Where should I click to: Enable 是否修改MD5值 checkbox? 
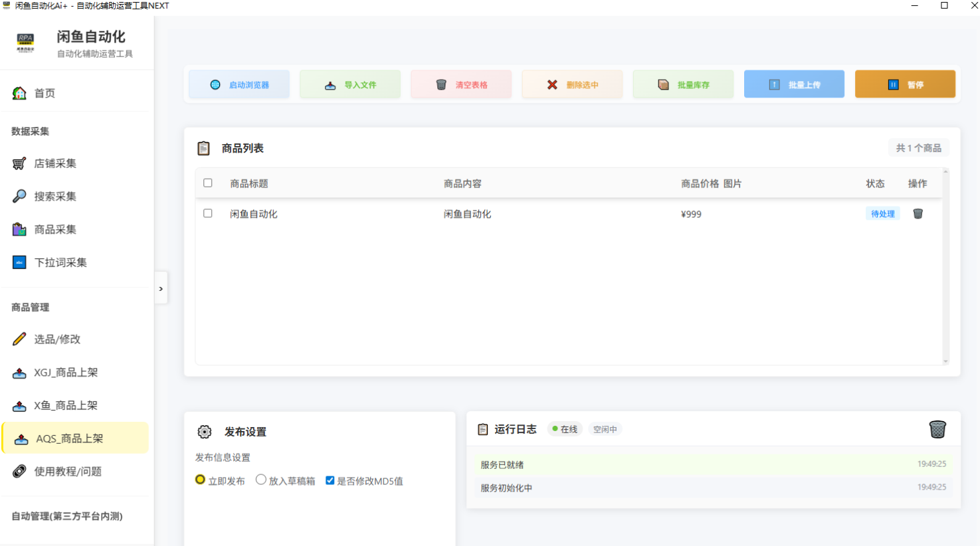pyautogui.click(x=330, y=480)
